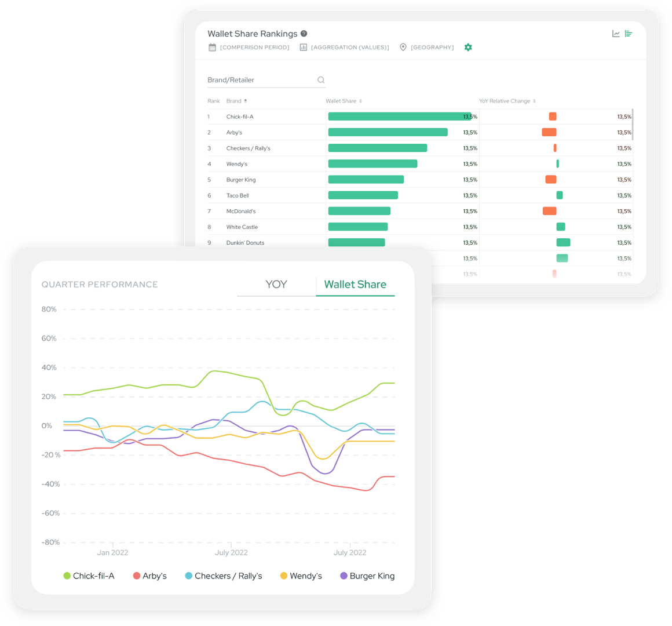Click the search magnifier icon

click(321, 80)
